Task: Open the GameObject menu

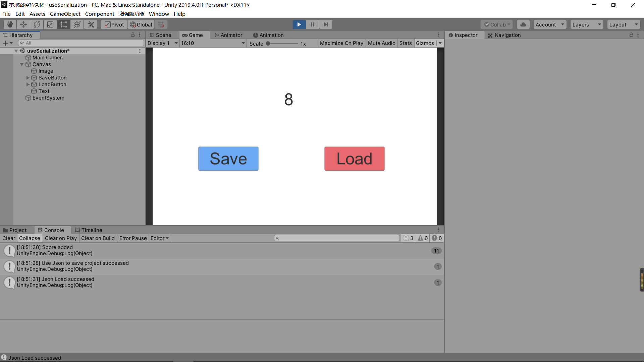Action: [x=65, y=14]
